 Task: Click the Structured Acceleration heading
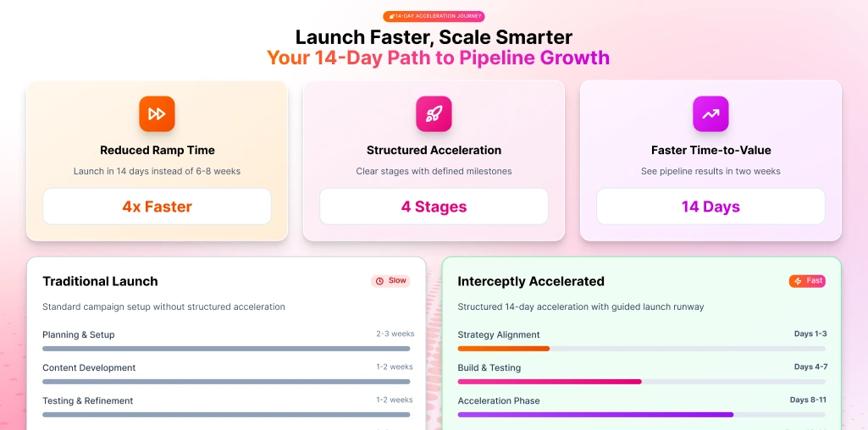(x=434, y=150)
